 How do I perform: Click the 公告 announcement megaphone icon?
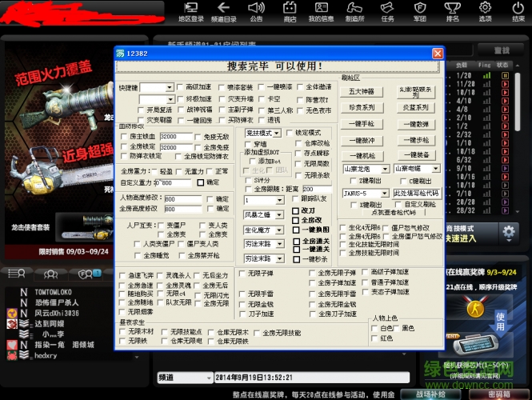click(256, 11)
